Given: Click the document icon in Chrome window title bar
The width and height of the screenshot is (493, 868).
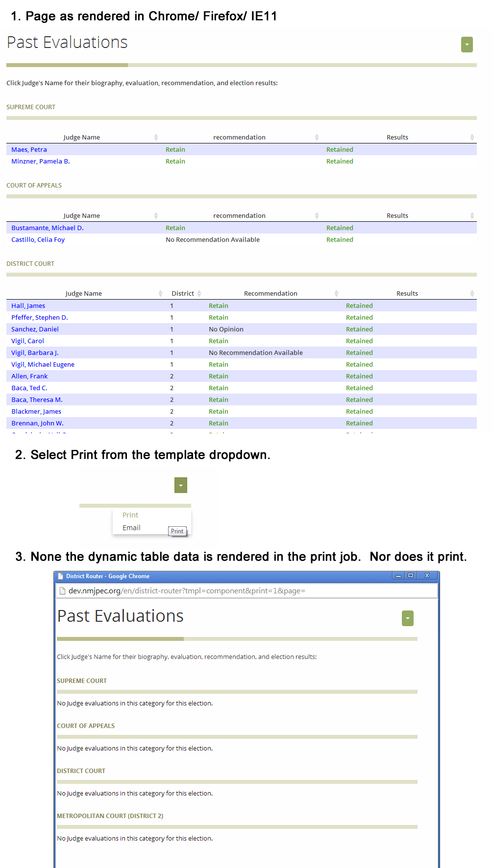Looking at the screenshot, I should [x=61, y=576].
